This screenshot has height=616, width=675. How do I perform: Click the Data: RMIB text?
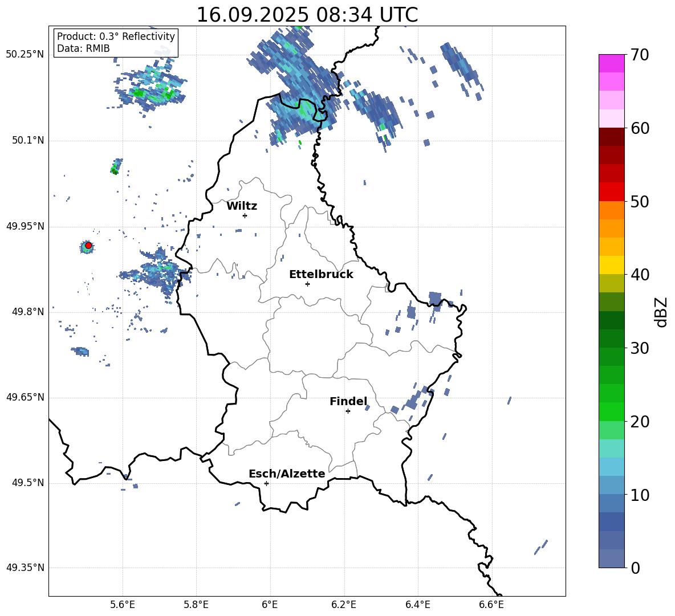[x=83, y=48]
